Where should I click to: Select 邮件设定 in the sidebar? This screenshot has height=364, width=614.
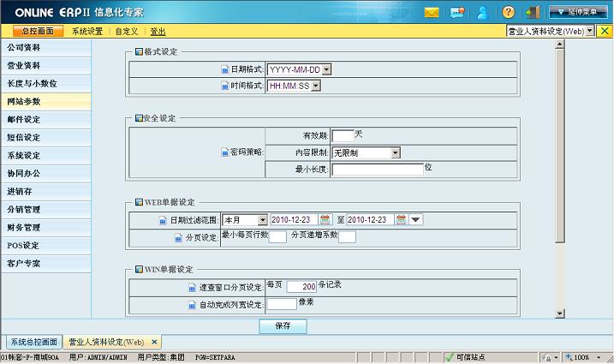point(24,119)
